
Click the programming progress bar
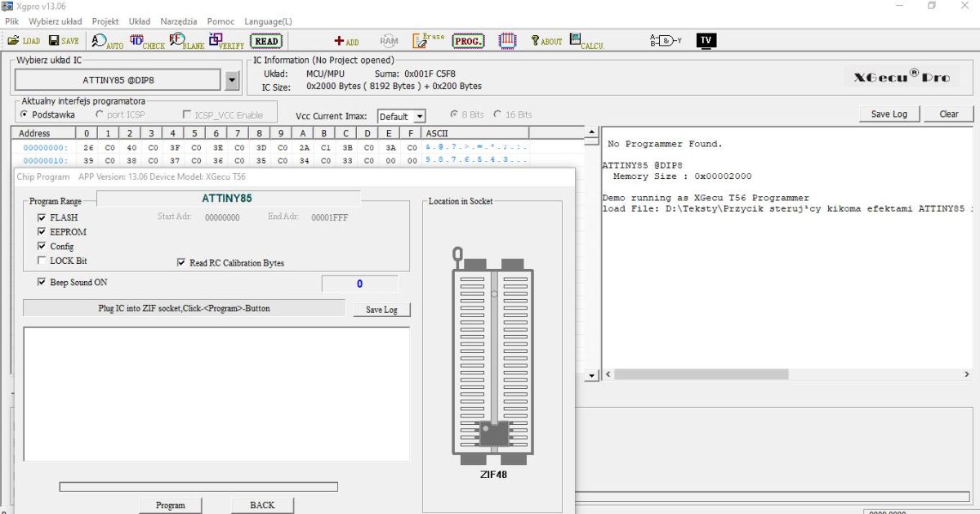pos(198,487)
